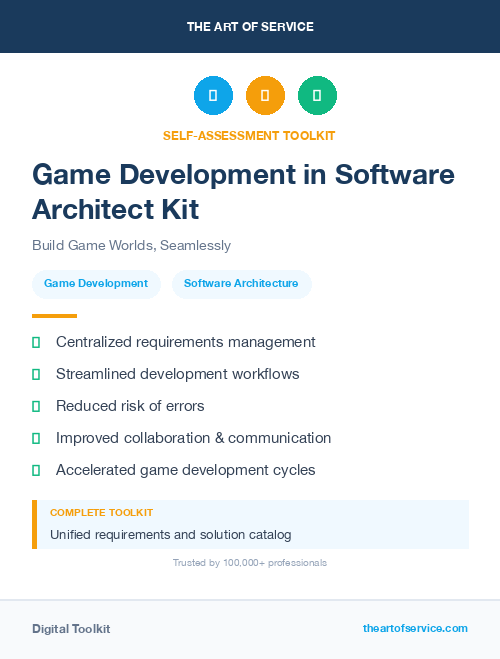Click the bullet icon beside Reduced risk of errors
Screen dimensions: 500x659
pyautogui.click(x=36, y=406)
